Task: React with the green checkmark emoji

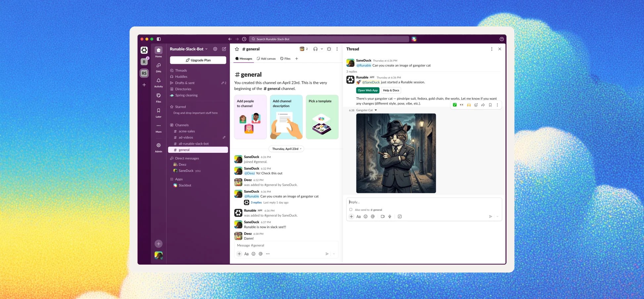Action: click(455, 105)
